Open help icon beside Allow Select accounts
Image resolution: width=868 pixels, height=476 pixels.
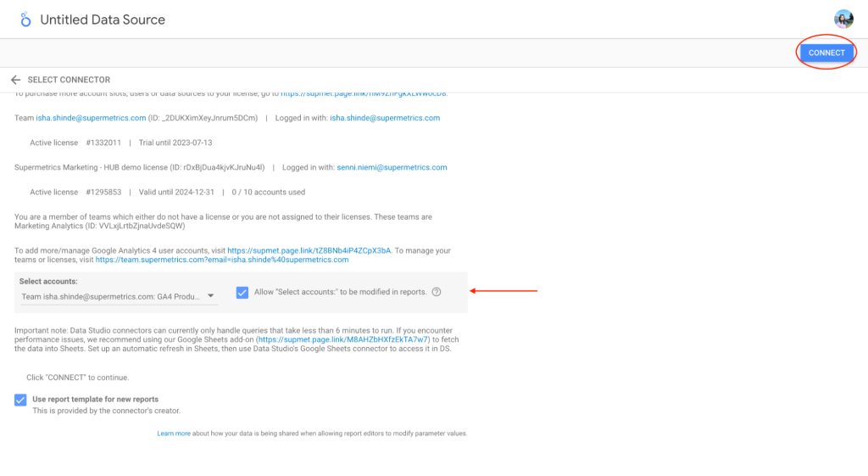point(437,292)
